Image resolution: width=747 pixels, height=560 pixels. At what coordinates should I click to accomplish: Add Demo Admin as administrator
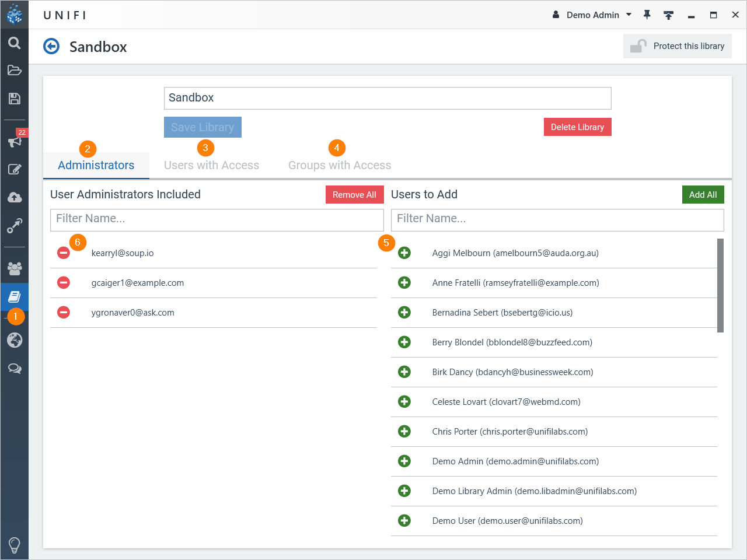click(404, 461)
